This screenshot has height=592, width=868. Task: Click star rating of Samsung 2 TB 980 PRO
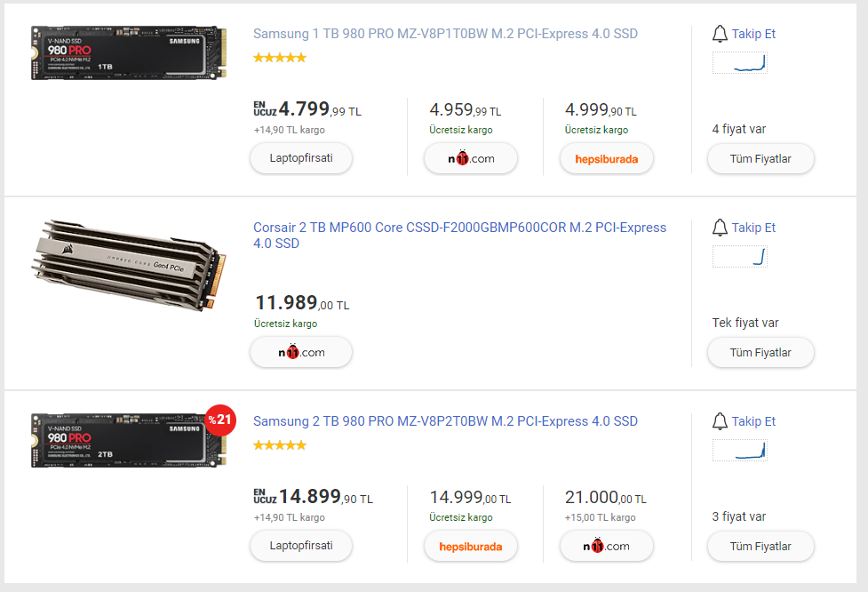point(280,444)
